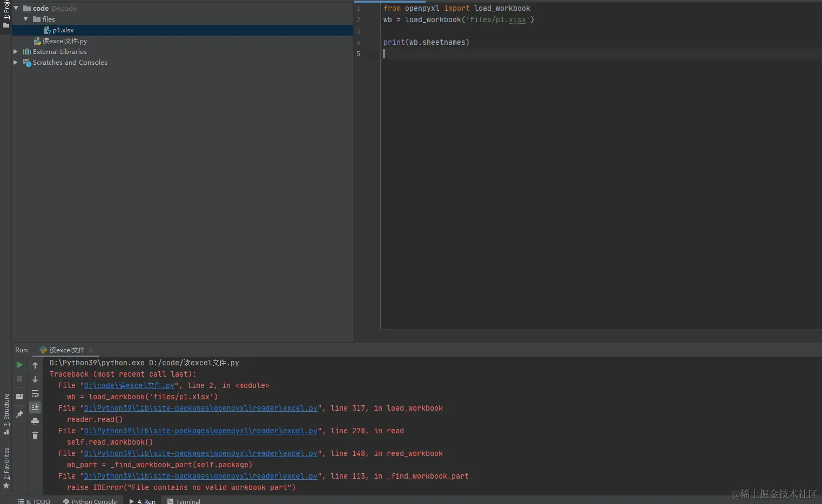Image resolution: width=822 pixels, height=504 pixels.
Task: Click 'self.read_workbook()' in console output
Action: 110,442
